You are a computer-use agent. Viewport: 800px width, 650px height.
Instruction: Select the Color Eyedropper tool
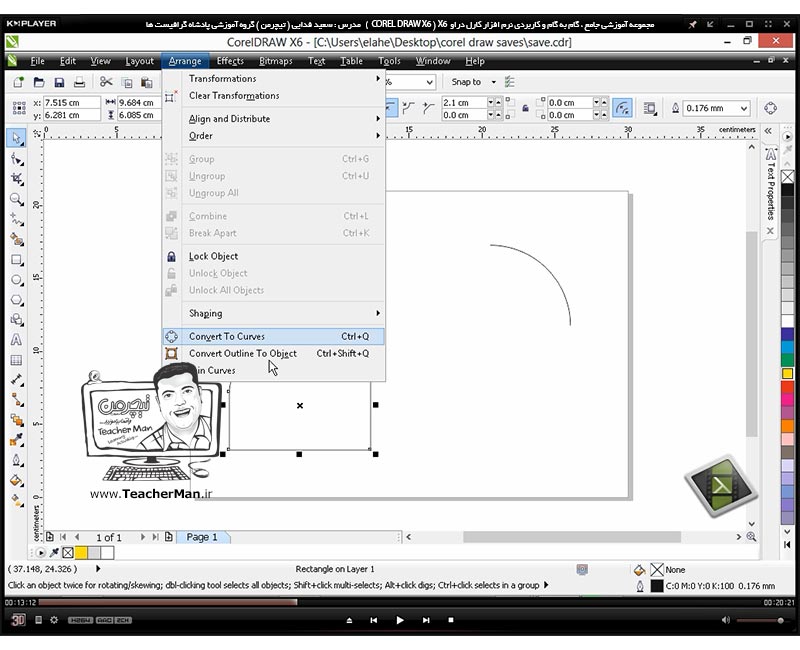[x=16, y=440]
